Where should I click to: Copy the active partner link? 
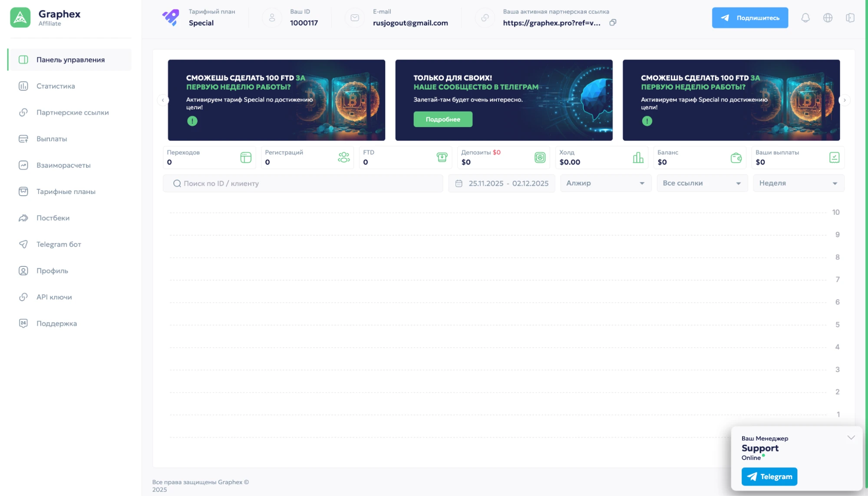(613, 23)
